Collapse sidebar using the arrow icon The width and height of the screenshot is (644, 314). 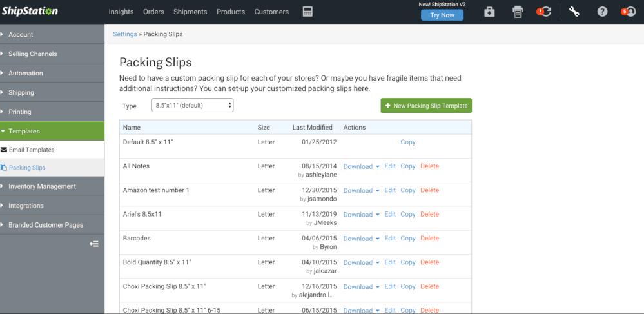[94, 244]
